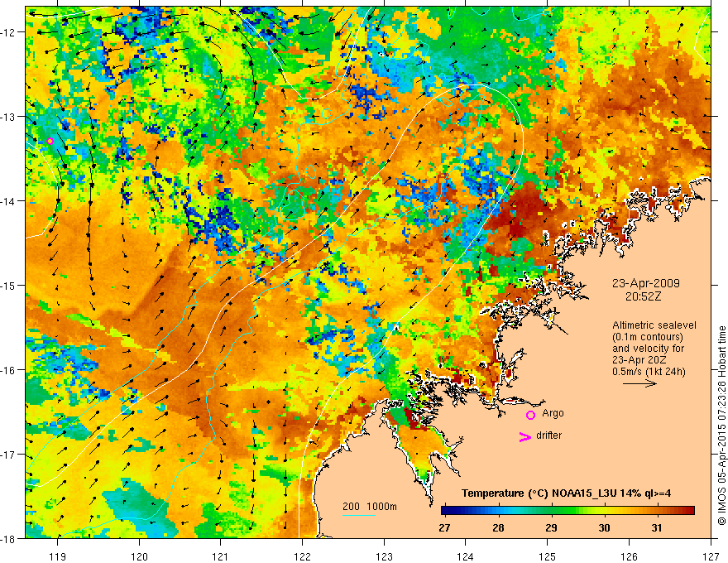This screenshot has height=563, width=728.
Task: Click the (0.1m contours) text
Action: point(648,337)
